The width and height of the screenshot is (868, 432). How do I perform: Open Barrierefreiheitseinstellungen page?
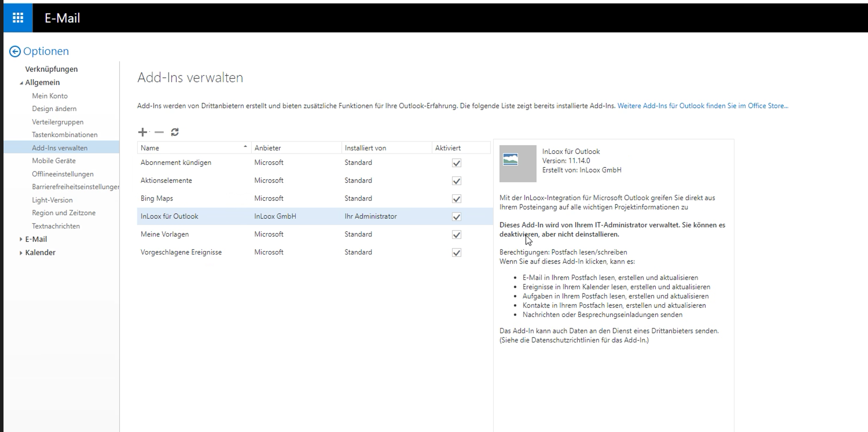[75, 187]
